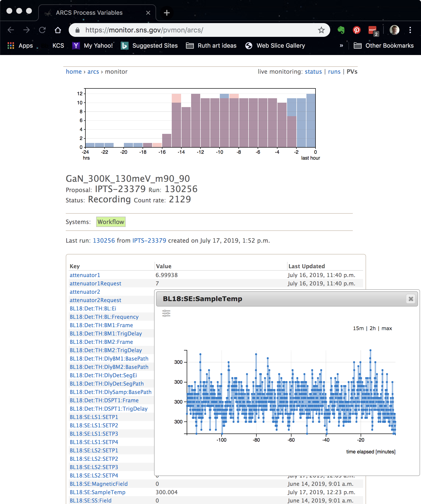Bookmark this page with the star icon

[x=321, y=30]
